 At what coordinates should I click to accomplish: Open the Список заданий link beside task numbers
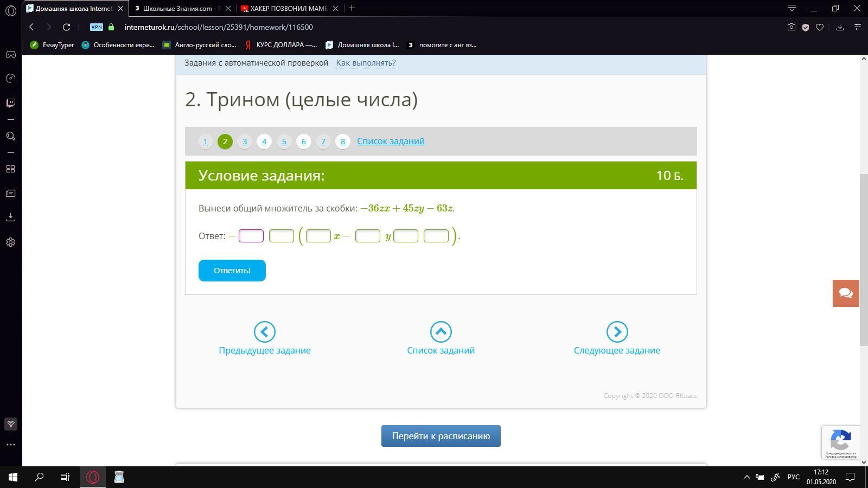391,141
